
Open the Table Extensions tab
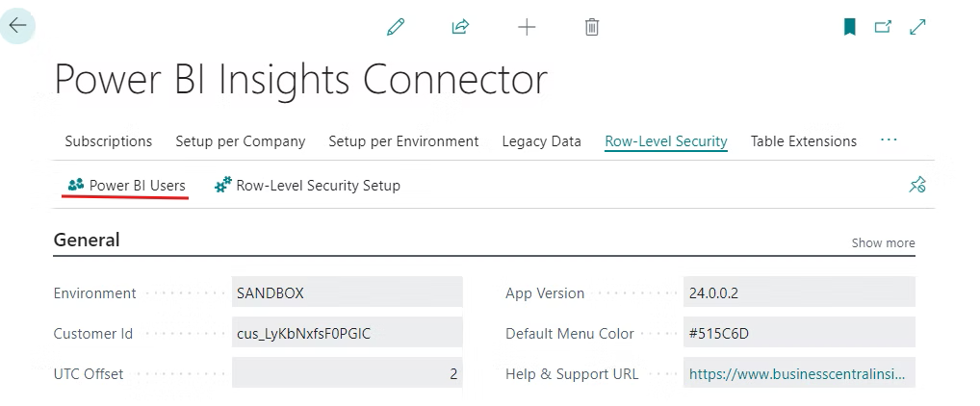click(x=803, y=141)
